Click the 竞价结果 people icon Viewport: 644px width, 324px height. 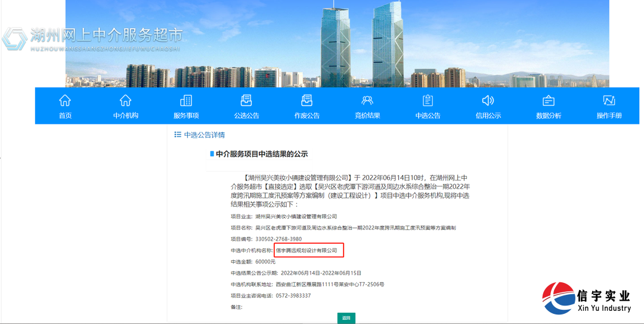(x=367, y=101)
